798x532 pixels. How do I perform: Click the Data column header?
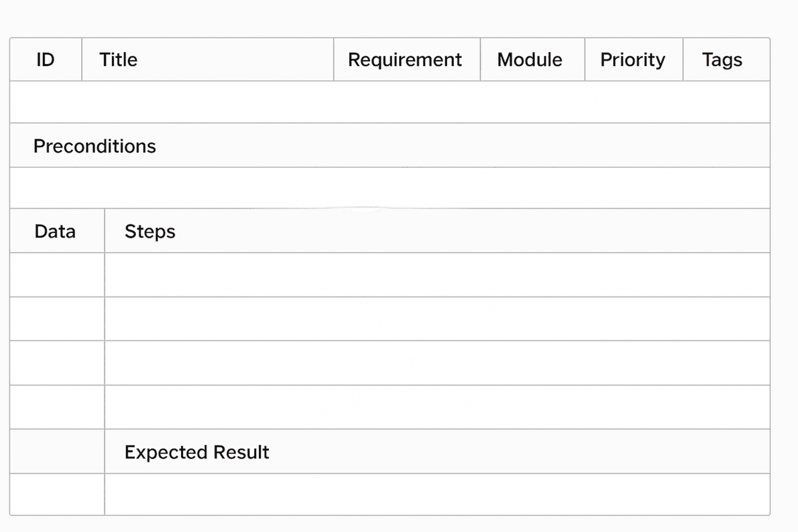(x=55, y=232)
